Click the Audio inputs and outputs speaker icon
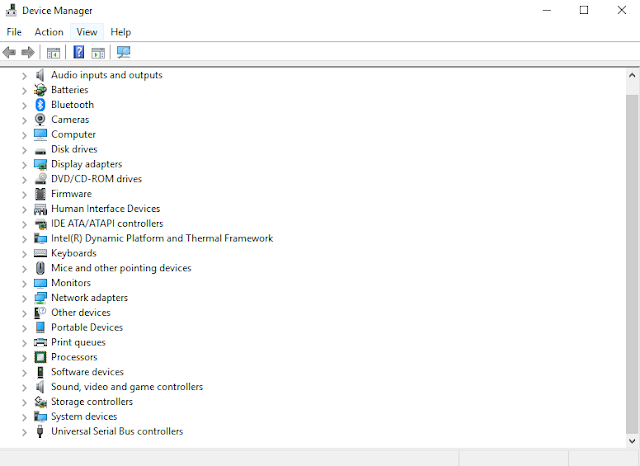 pyautogui.click(x=40, y=75)
